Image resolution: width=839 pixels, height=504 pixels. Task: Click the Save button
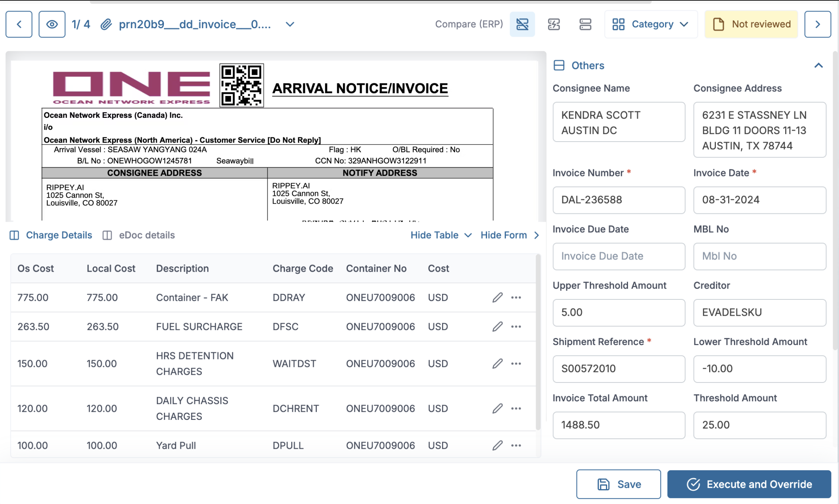[x=618, y=484]
